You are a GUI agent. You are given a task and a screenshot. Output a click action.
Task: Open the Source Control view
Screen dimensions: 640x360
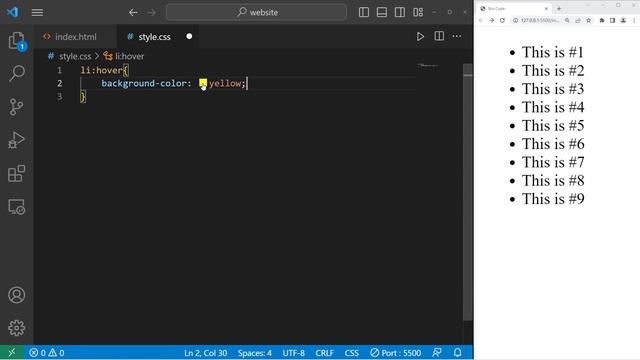(16, 107)
